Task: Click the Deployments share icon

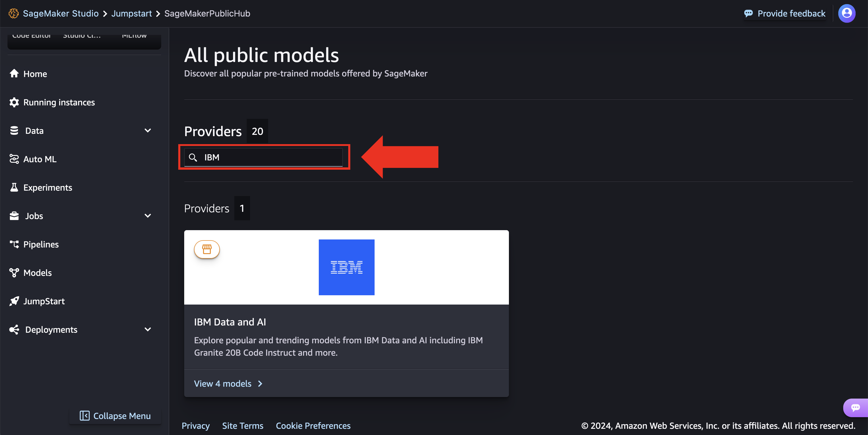Action: [x=14, y=329]
